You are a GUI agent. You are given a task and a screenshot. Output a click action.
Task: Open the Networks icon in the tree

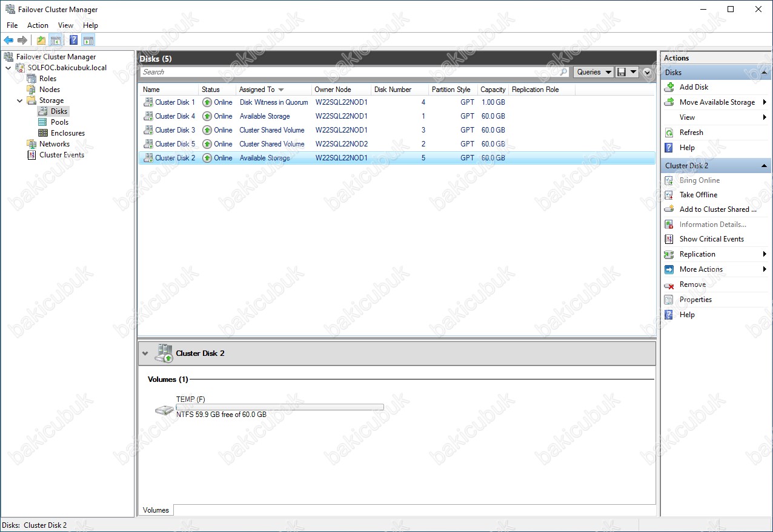(32, 144)
